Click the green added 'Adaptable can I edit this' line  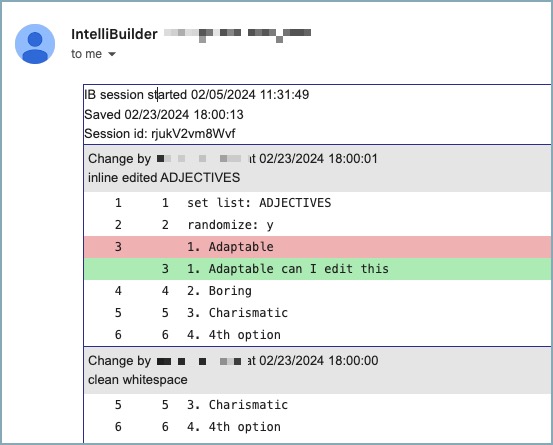(317, 269)
